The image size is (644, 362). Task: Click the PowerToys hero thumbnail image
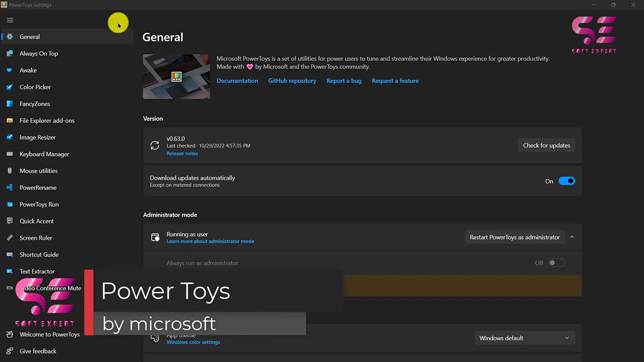tap(176, 76)
